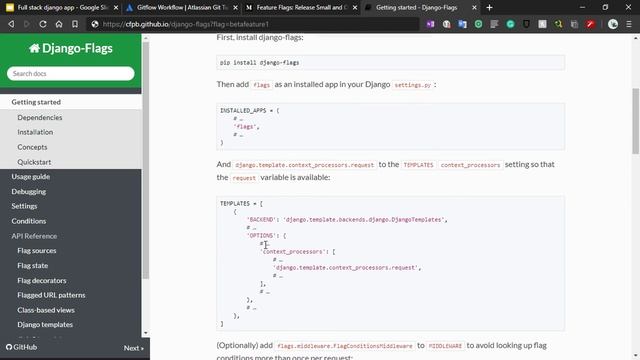Switch to Full stack django app tab
This screenshot has width=640, height=360.
click(61, 7)
